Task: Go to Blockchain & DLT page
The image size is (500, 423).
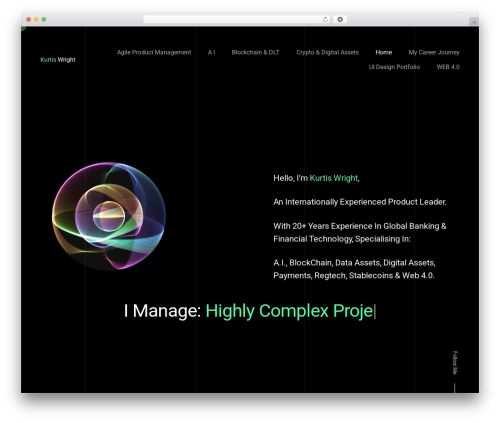Action: coord(255,52)
